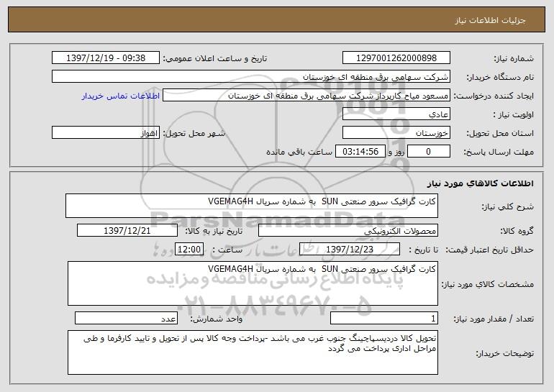Click the label اولویت نیاز

pos(514,114)
